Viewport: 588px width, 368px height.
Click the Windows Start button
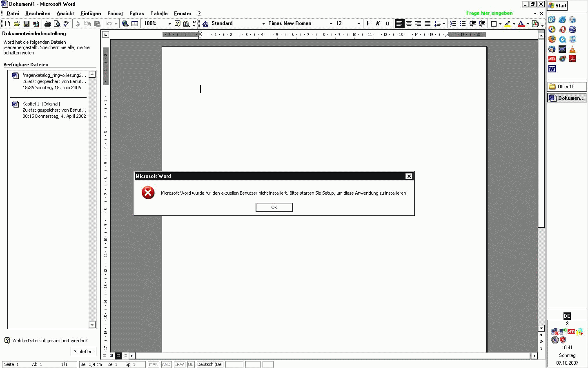[557, 6]
